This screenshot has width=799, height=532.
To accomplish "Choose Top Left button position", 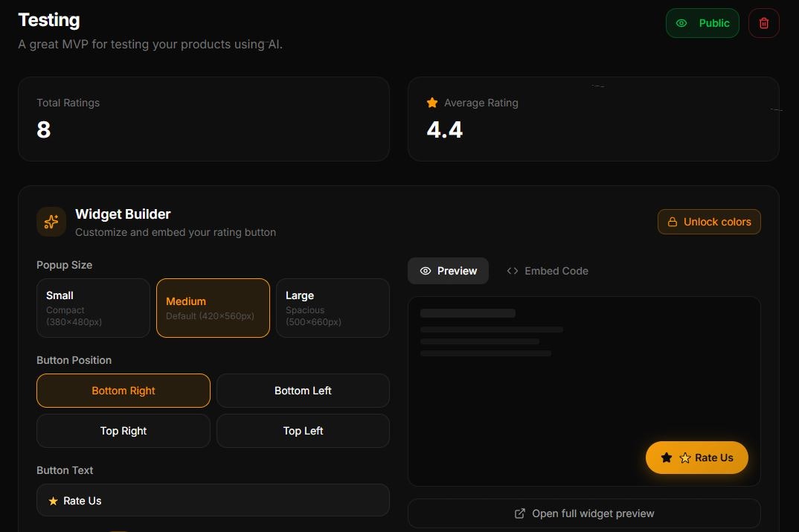I will click(x=303, y=430).
